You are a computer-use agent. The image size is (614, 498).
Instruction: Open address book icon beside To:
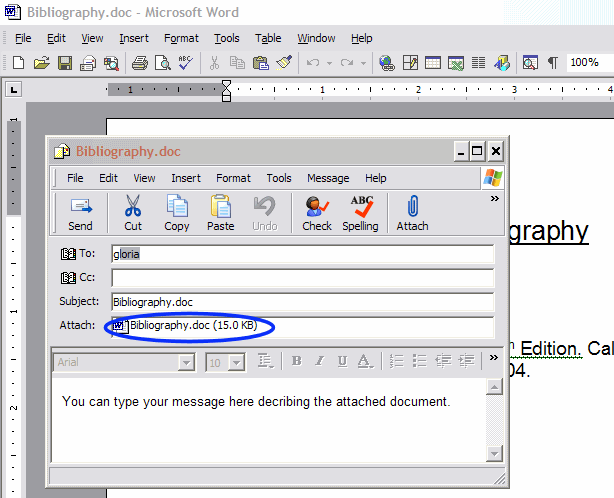pos(68,254)
